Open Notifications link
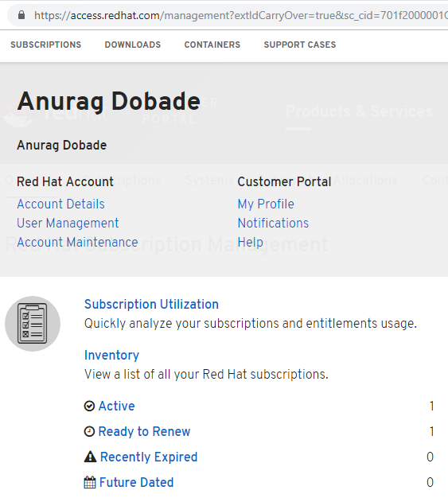 (273, 223)
